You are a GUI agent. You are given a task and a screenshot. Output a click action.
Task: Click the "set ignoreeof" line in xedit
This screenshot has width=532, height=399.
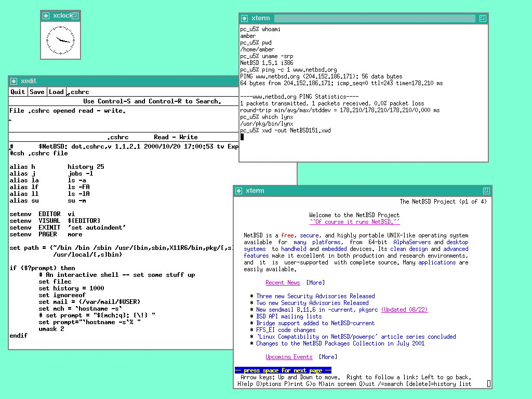(x=62, y=295)
